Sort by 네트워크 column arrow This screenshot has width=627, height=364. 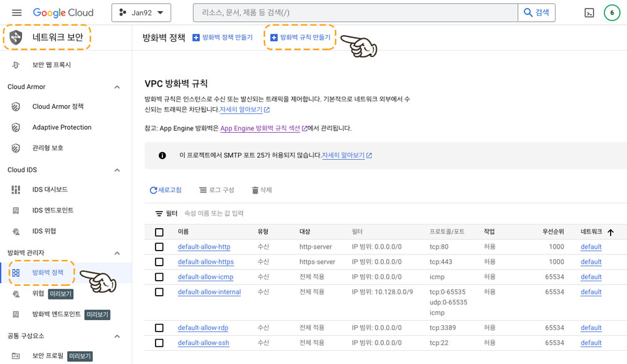point(611,232)
